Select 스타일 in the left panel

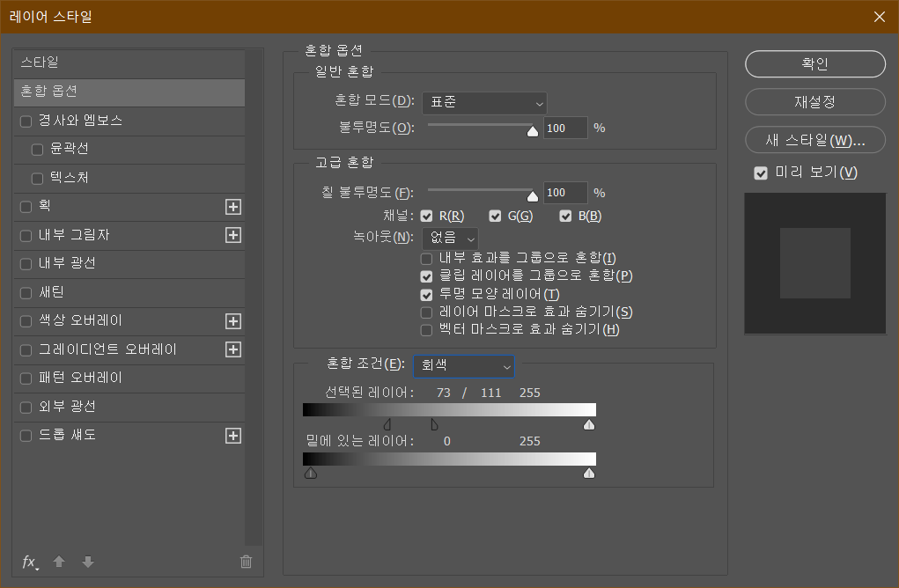[x=129, y=63]
